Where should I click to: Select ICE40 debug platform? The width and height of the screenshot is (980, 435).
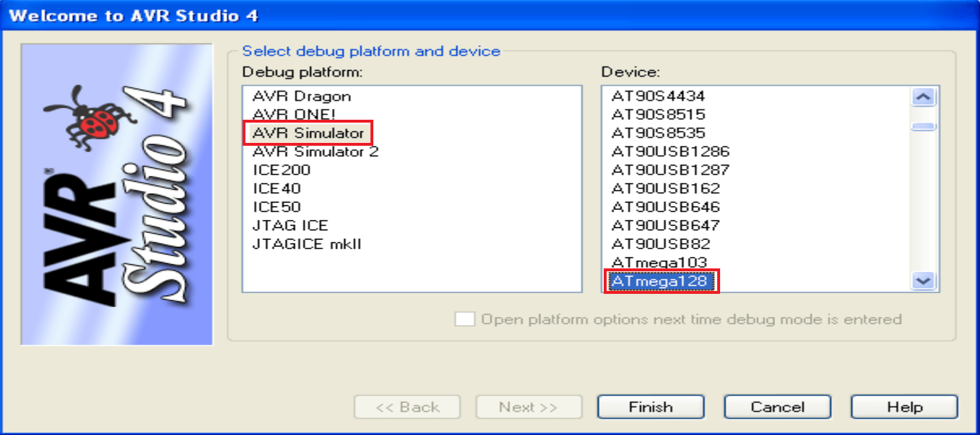(x=277, y=189)
